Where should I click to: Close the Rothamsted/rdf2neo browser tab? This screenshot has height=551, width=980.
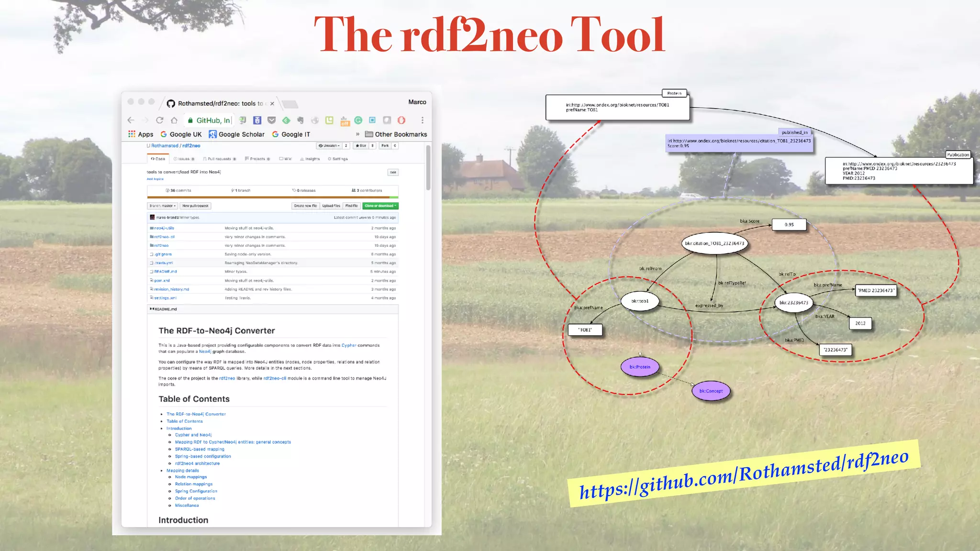[272, 103]
